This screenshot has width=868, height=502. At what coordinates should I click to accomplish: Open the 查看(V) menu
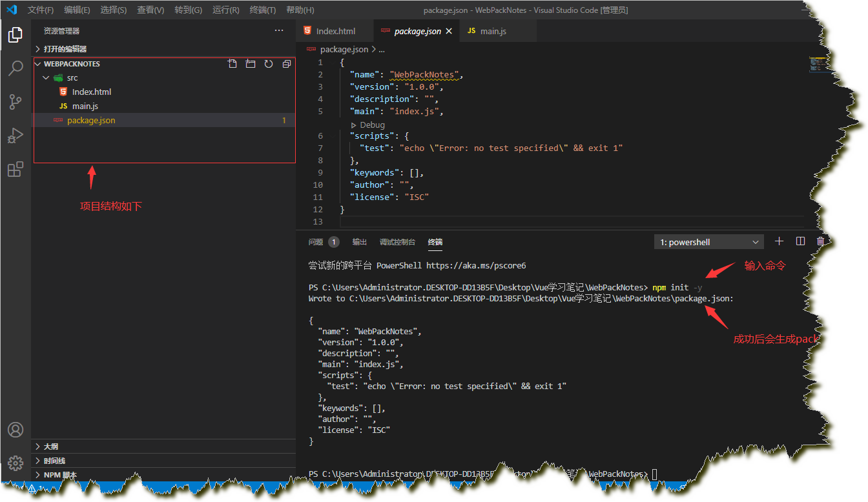click(150, 10)
